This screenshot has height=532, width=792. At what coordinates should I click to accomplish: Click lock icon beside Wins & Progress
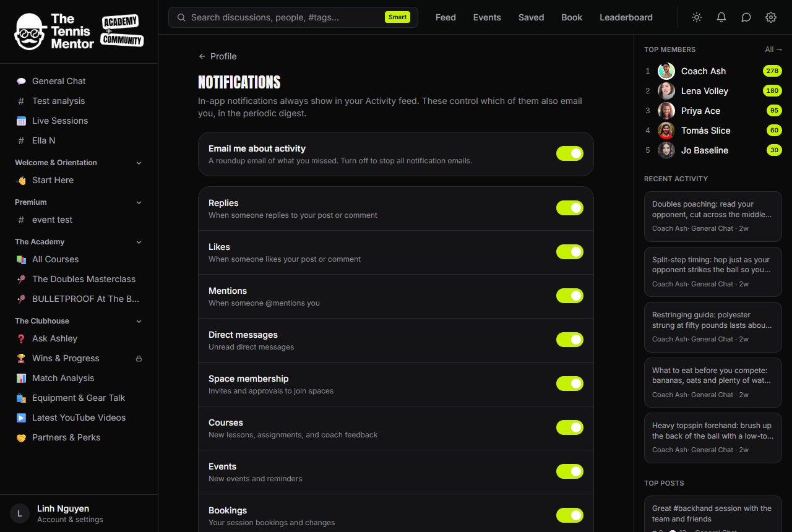tap(139, 358)
